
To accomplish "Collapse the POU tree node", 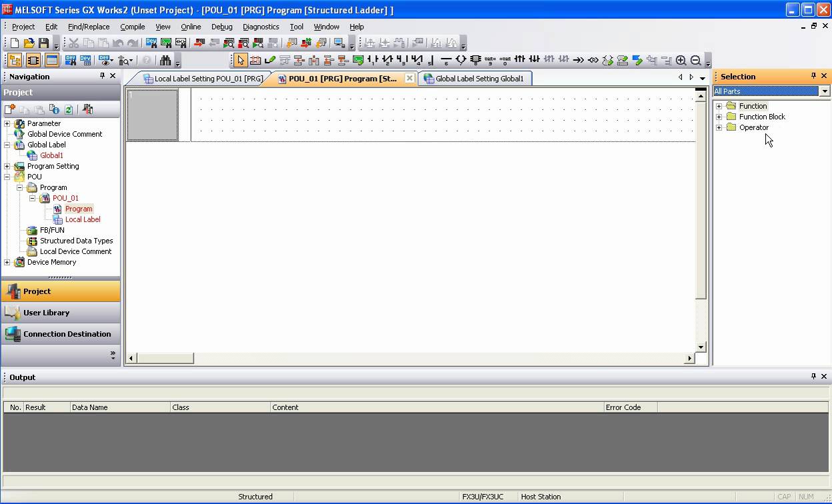I will point(7,177).
